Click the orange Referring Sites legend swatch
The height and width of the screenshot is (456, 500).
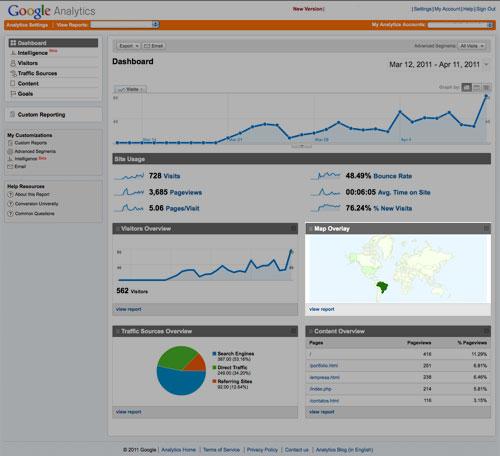pyautogui.click(x=214, y=381)
